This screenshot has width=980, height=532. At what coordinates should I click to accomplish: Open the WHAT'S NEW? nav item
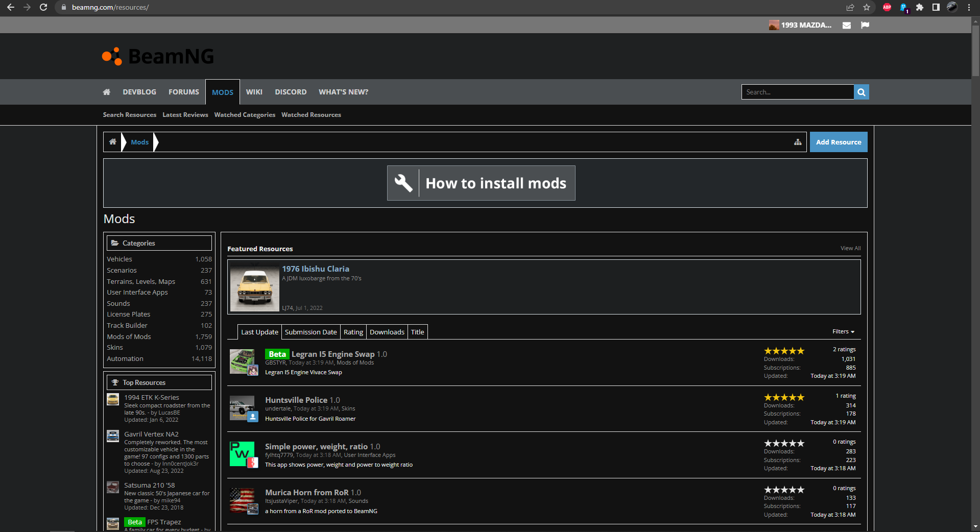point(344,92)
